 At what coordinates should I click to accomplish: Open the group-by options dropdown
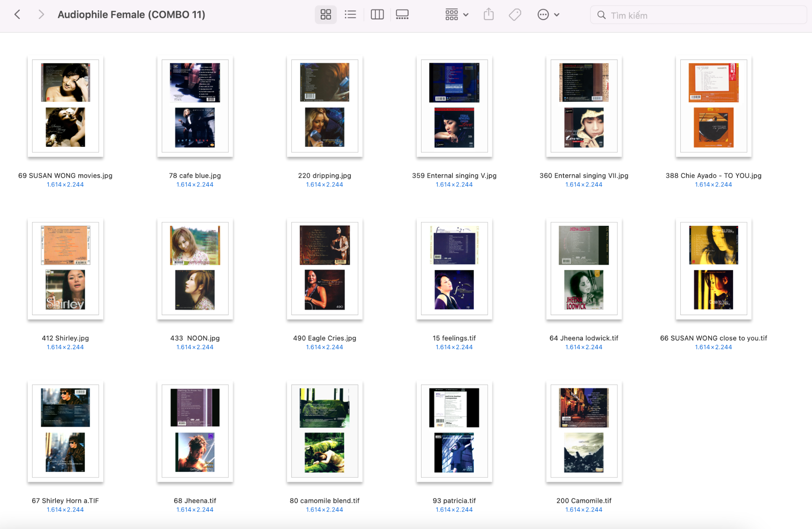pyautogui.click(x=457, y=15)
